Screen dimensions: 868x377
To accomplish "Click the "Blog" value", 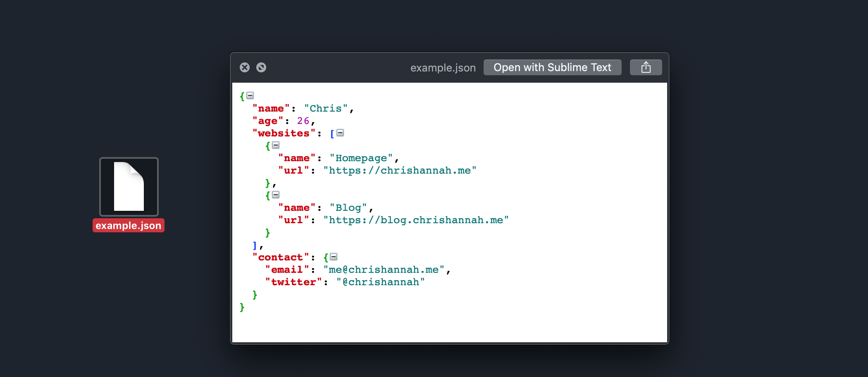I will 348,208.
